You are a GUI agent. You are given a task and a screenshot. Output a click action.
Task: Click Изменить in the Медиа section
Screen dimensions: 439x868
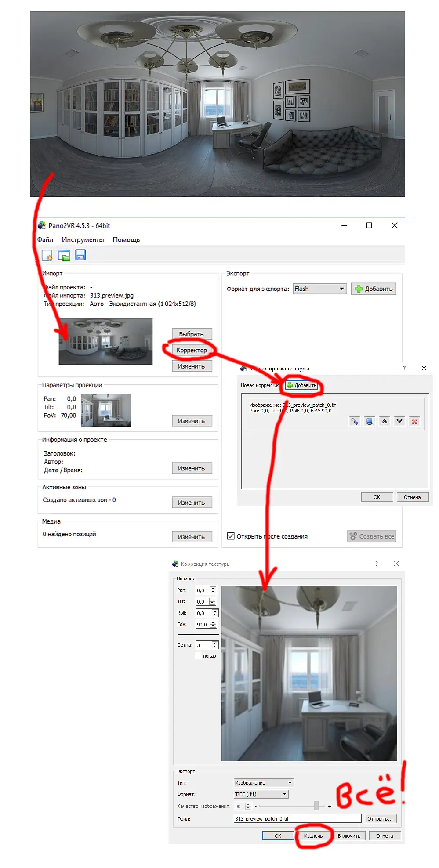tap(192, 537)
